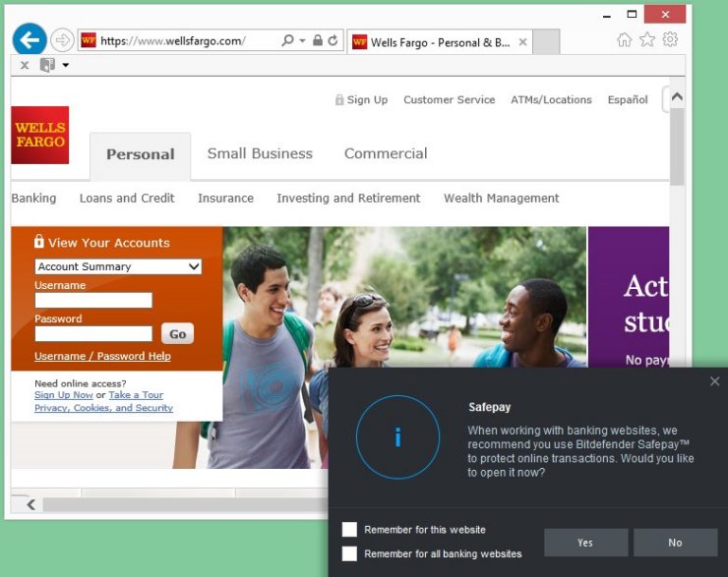Click the security padlock in address bar
The image size is (728, 577).
click(318, 40)
